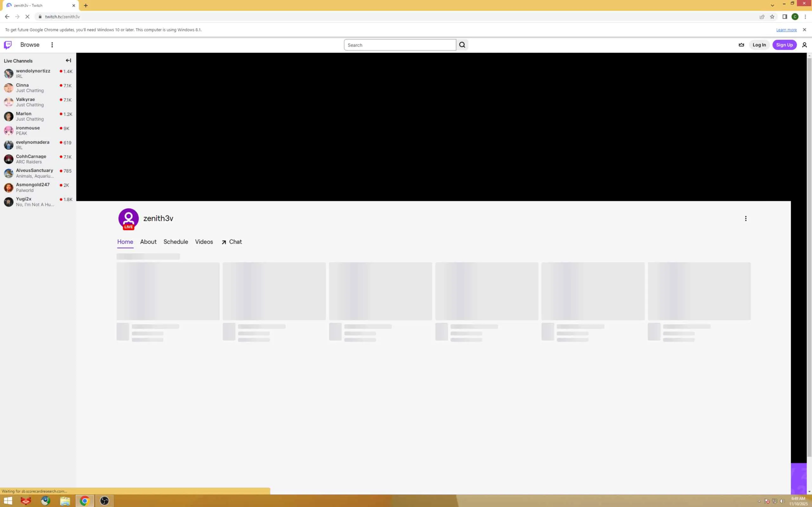Click the Sign Up button
The image size is (812, 507).
[x=784, y=45]
